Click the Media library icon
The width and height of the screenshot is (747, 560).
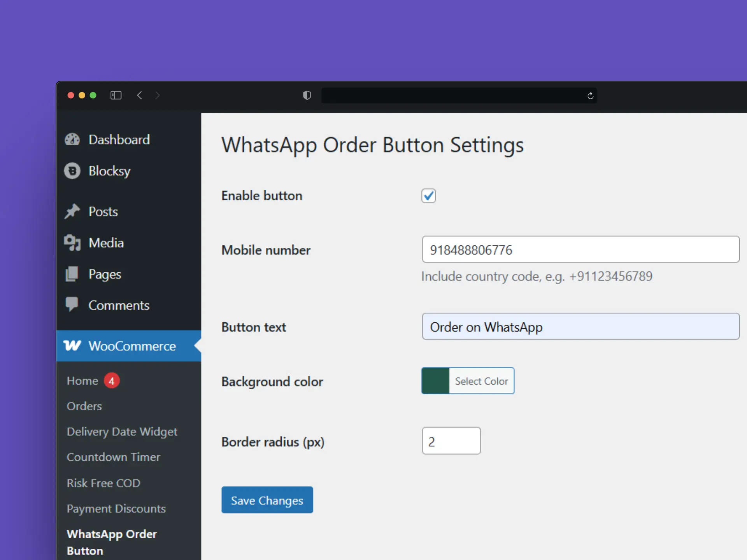pos(72,243)
